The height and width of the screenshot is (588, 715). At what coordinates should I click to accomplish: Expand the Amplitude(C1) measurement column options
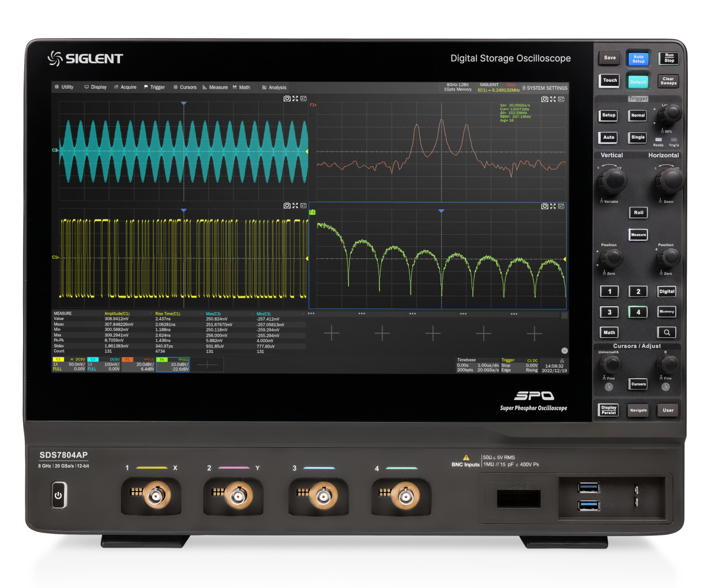coord(150,314)
